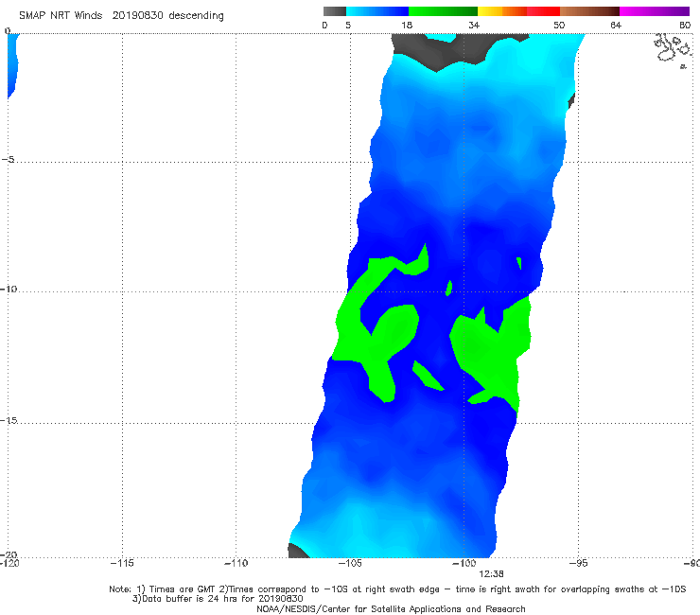Click the date '20190830' in the title
Screen dimensions: 700x615
(137, 16)
